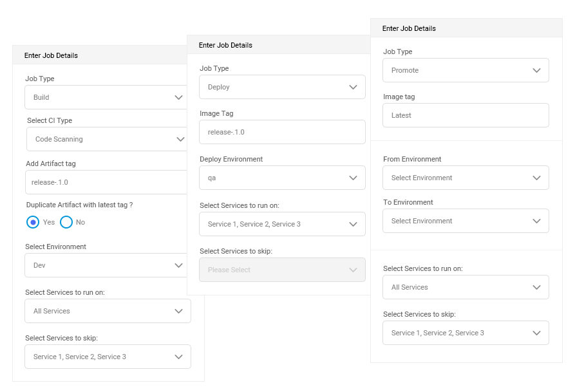The width and height of the screenshot is (575, 392).
Task: Open the Deploy Job Type dropdown
Action: point(282,87)
